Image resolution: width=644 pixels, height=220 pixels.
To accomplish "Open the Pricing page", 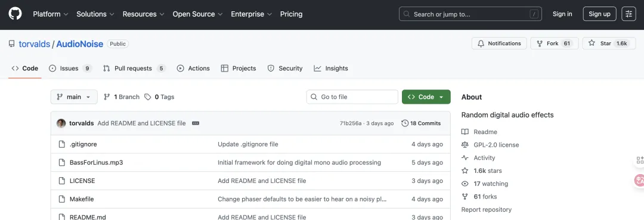I will (x=291, y=14).
